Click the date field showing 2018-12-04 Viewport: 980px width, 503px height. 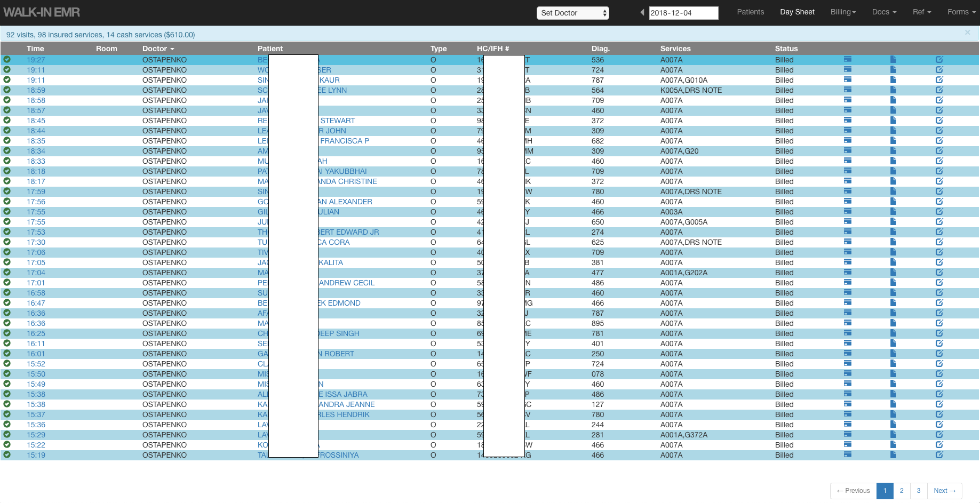point(683,13)
